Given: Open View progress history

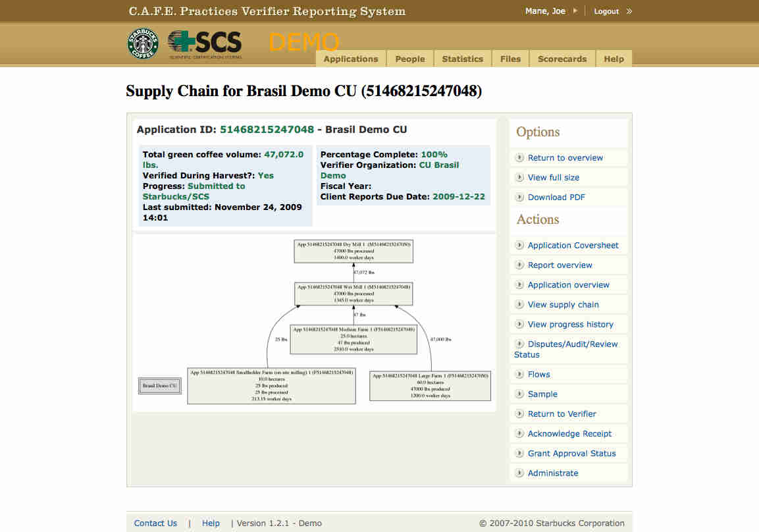Looking at the screenshot, I should 570,325.
